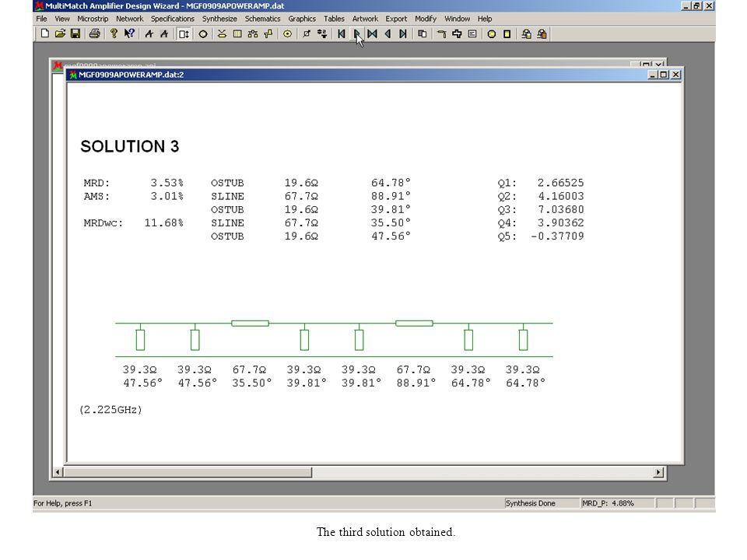
Task: Click the cross-shaped junction toolbar icon
Action: click(457, 33)
